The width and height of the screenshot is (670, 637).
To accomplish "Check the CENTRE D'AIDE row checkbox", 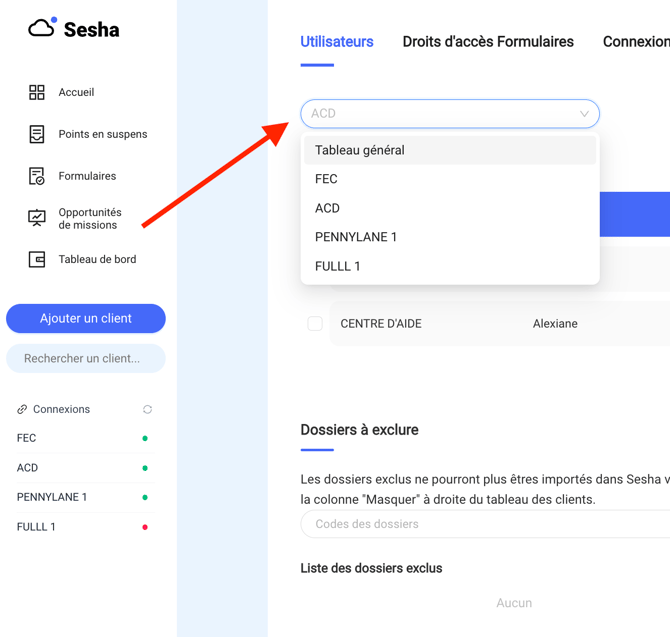I will click(315, 323).
